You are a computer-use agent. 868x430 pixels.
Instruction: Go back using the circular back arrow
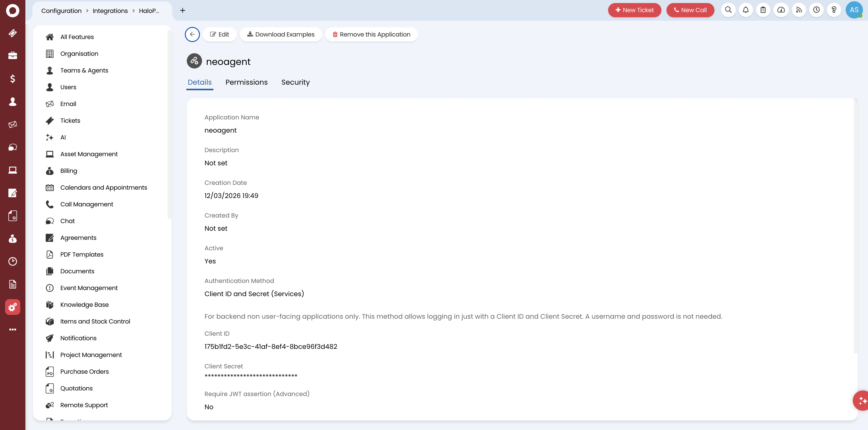192,34
